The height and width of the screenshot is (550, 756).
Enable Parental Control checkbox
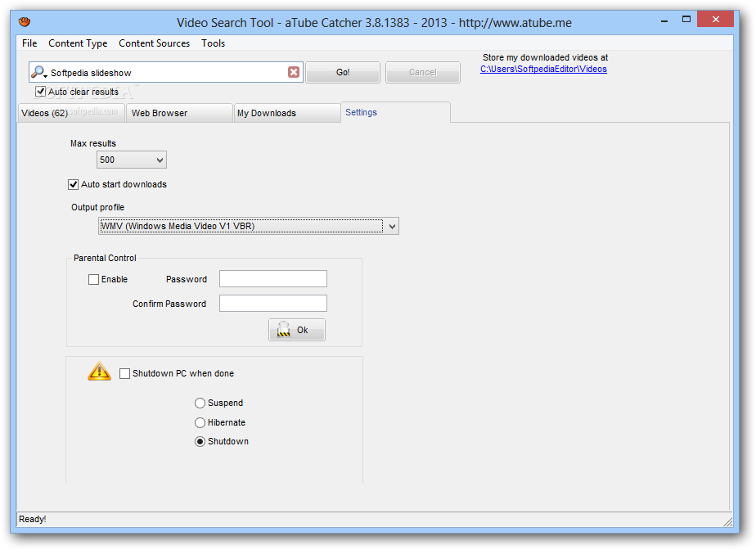(x=93, y=279)
